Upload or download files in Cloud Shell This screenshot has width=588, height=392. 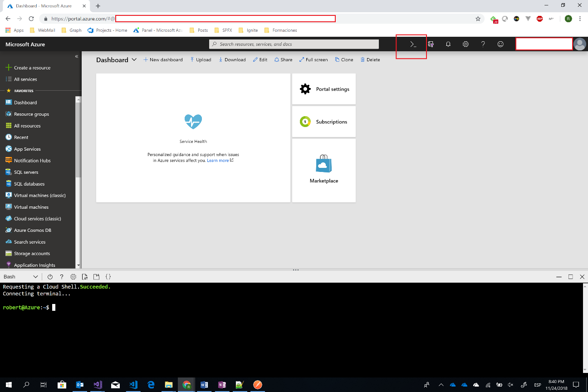(x=84, y=276)
